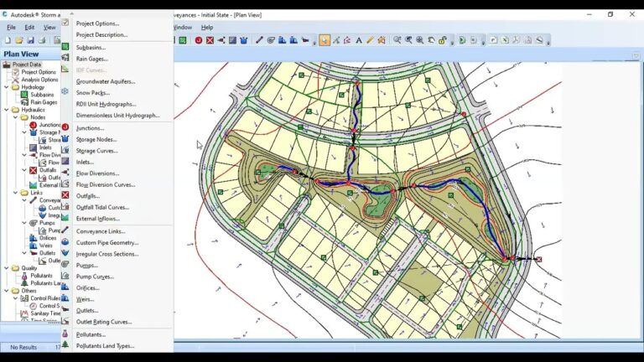Choose Flow Diversion Curves... menu entry
Viewport: 644px width, 362px height.
pos(106,185)
